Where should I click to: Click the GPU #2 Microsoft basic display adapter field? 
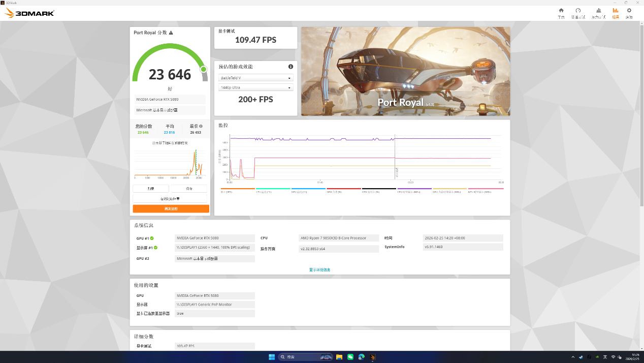[x=214, y=259]
